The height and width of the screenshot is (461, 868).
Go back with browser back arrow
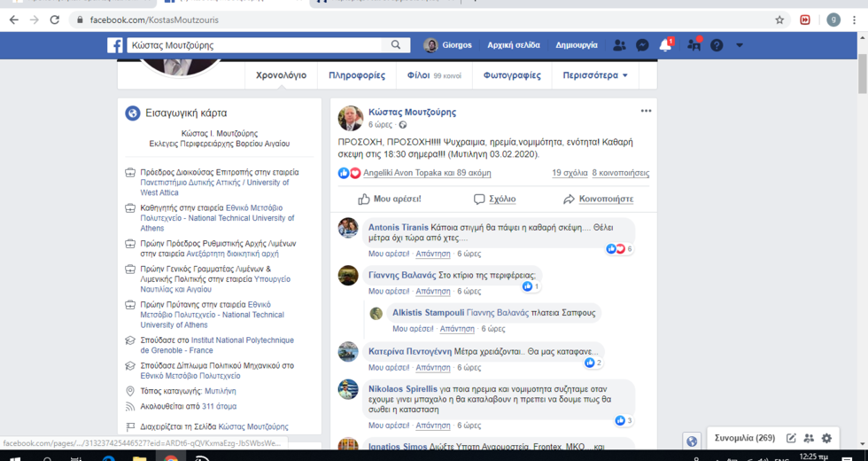click(x=14, y=20)
